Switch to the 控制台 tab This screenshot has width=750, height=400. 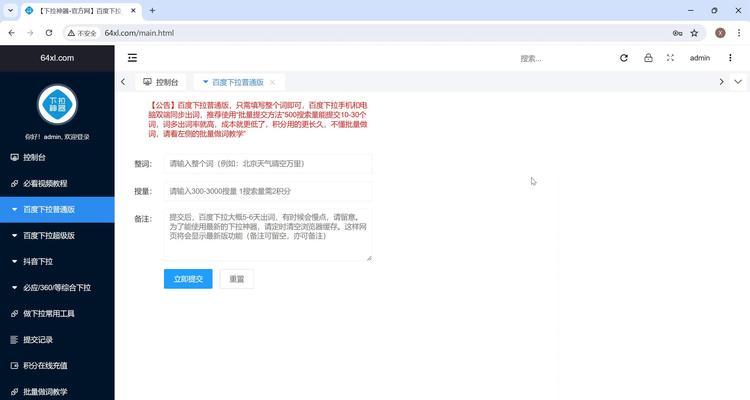click(161, 82)
